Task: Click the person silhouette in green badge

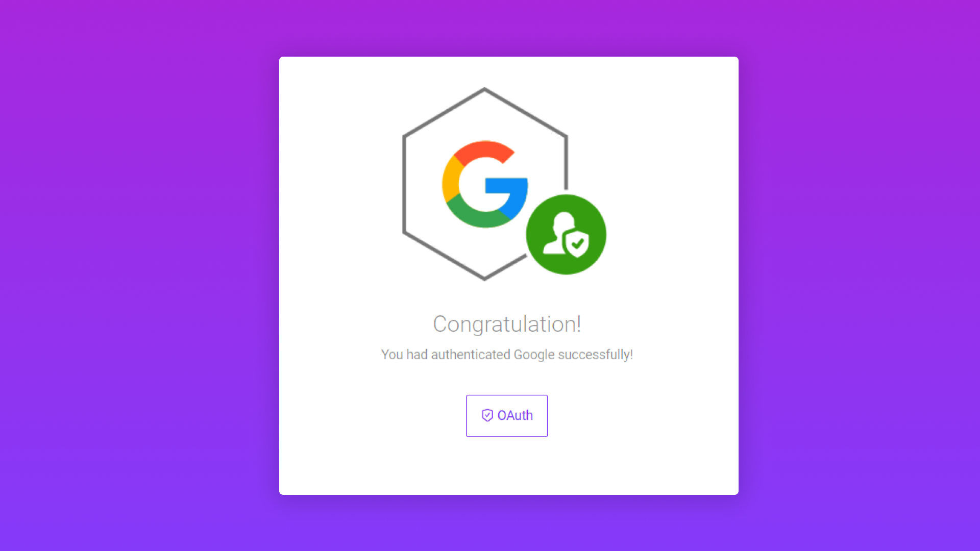Action: [x=558, y=233]
